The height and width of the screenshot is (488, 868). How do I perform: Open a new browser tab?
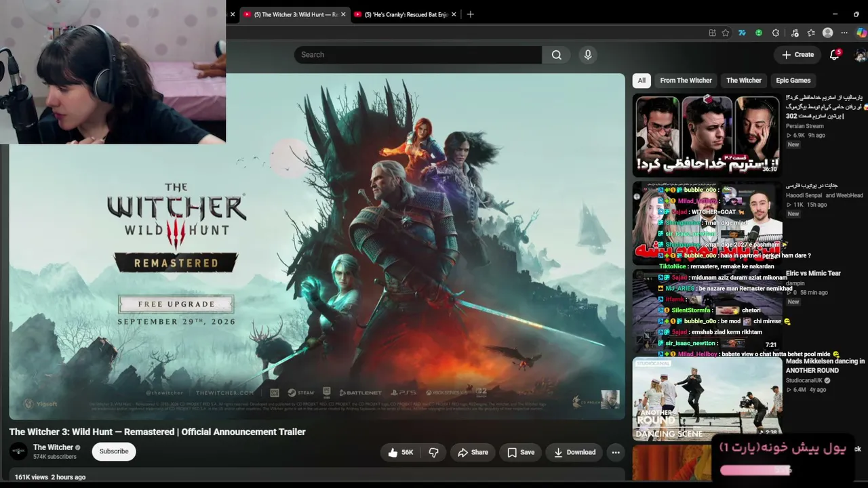point(470,14)
